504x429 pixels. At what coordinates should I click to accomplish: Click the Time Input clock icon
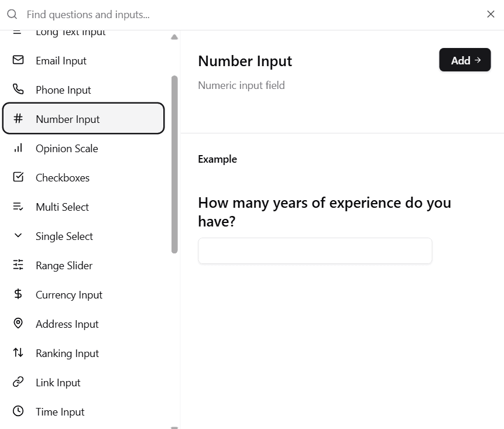tap(18, 411)
